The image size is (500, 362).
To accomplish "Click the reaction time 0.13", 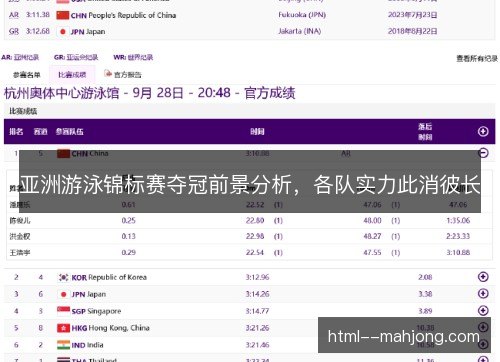I will (x=128, y=236).
